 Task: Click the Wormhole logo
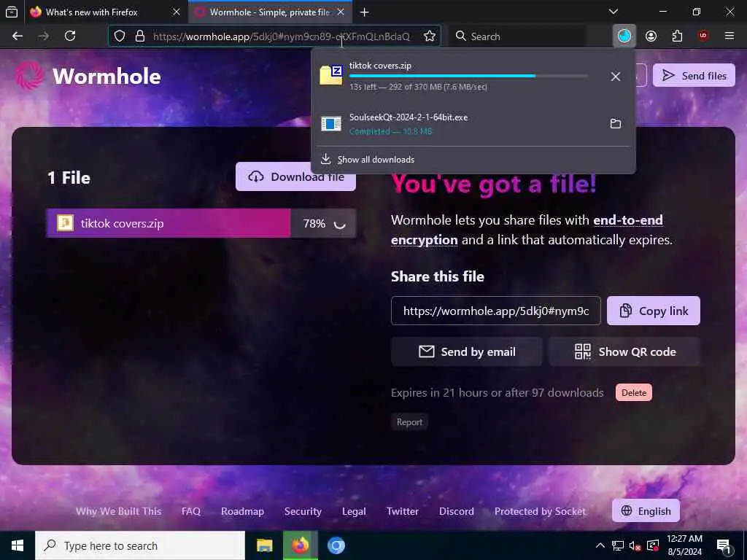click(88, 76)
